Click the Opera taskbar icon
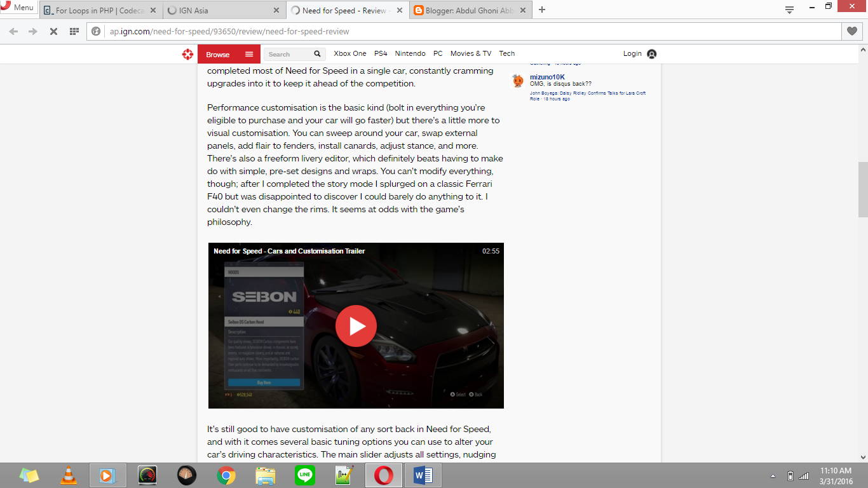The width and height of the screenshot is (868, 488). [x=383, y=475]
